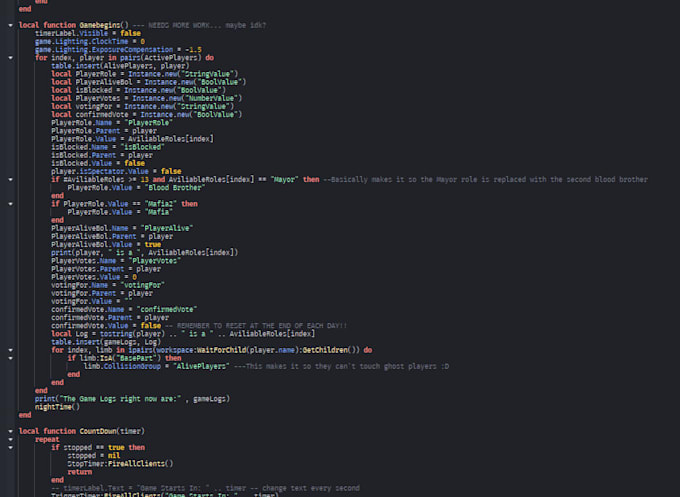Click the 'local Log = tostring(player)' line
Image resolution: width=680 pixels, height=497 pixels.
[x=183, y=334]
